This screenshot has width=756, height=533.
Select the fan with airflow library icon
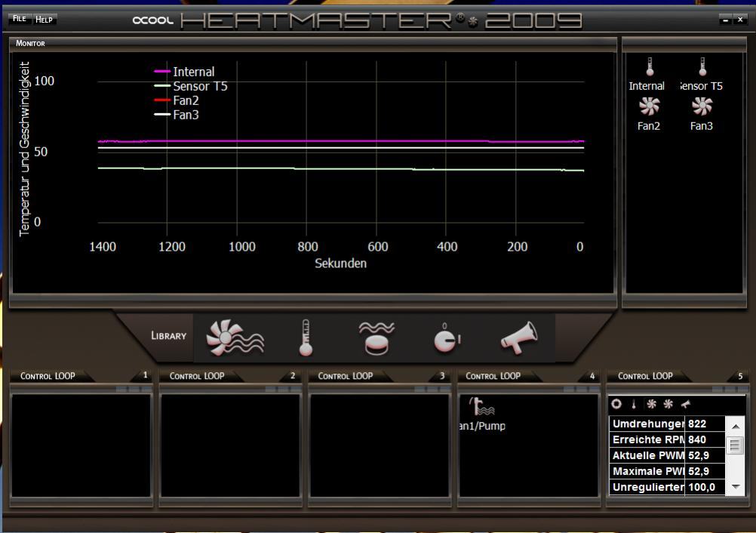pos(235,337)
